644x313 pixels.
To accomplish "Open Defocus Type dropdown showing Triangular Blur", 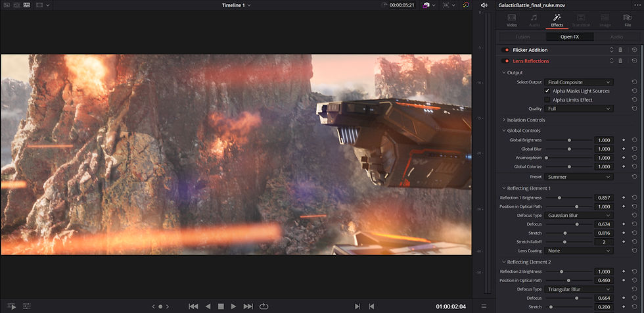I will tap(579, 289).
